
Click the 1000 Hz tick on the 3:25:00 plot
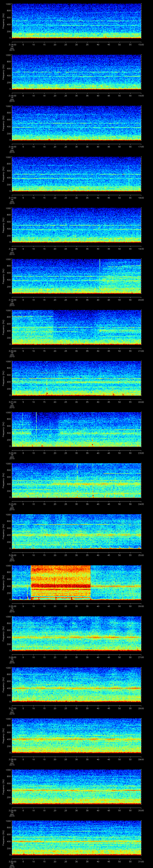pyautogui.click(x=8, y=566)
